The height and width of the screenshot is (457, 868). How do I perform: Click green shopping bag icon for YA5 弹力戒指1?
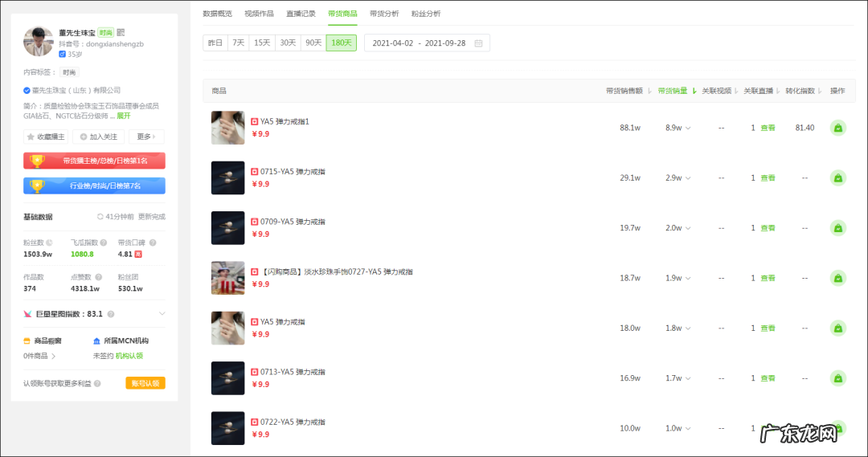pos(838,128)
